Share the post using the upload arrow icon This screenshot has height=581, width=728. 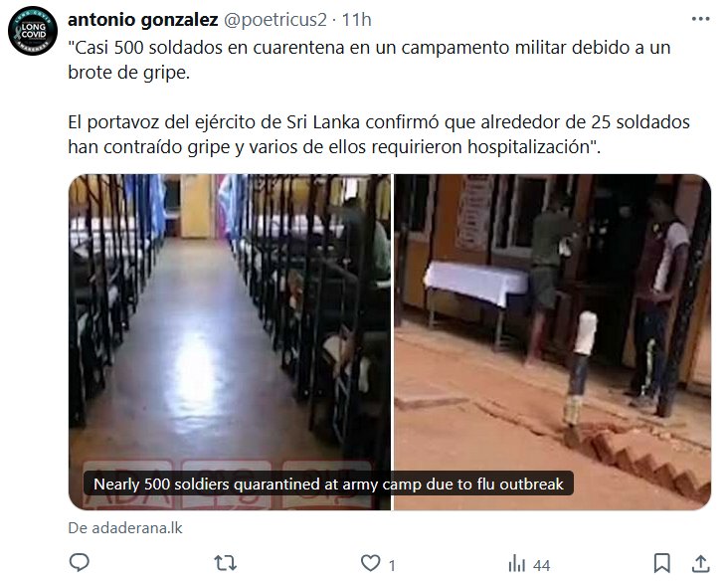click(700, 563)
